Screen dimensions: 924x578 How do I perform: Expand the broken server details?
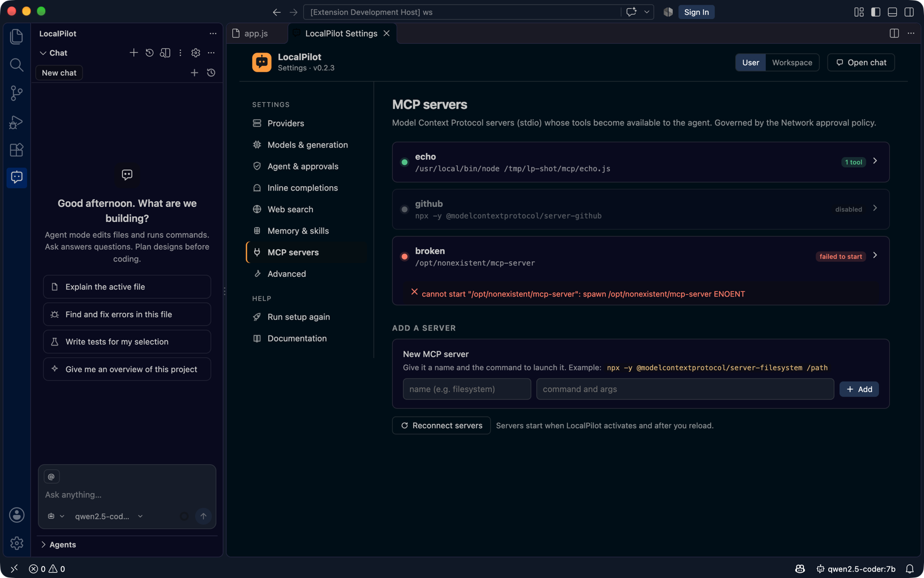coord(875,255)
